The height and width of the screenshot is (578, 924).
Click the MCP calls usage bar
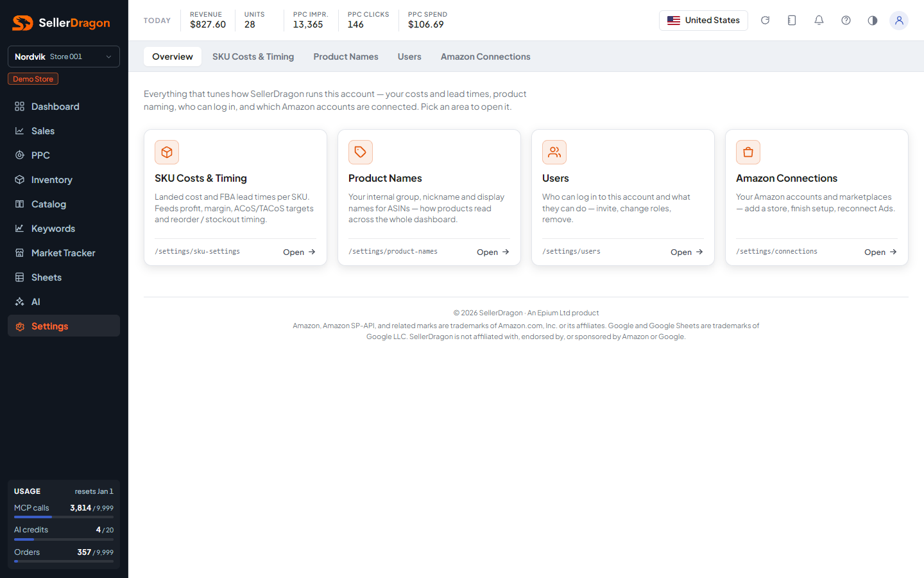64,517
